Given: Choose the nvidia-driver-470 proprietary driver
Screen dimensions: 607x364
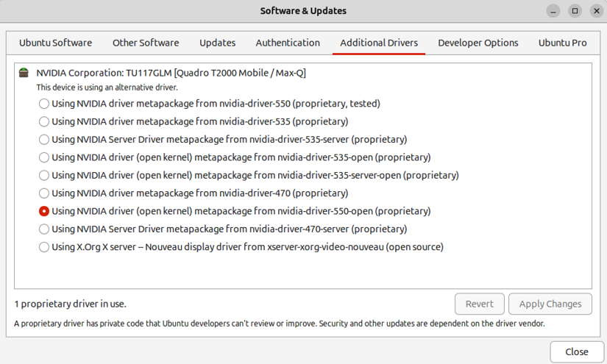Looking at the screenshot, I should coord(44,193).
